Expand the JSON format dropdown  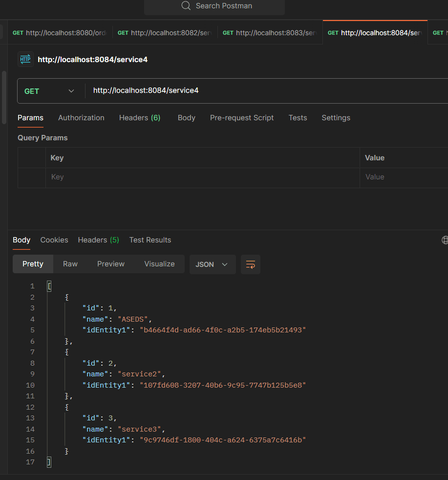point(212,264)
